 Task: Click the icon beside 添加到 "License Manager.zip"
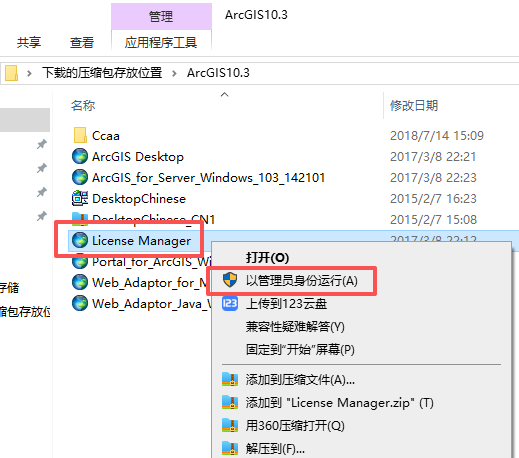pyautogui.click(x=230, y=402)
